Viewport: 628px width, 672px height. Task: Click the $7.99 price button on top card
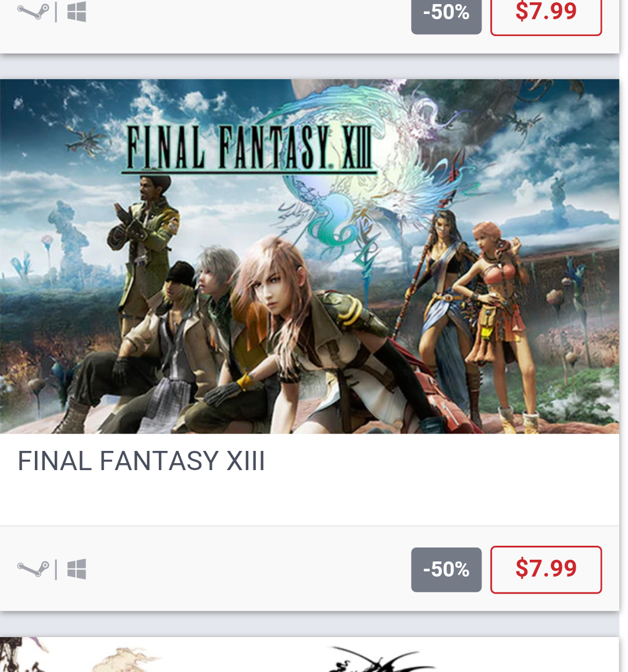(x=546, y=13)
